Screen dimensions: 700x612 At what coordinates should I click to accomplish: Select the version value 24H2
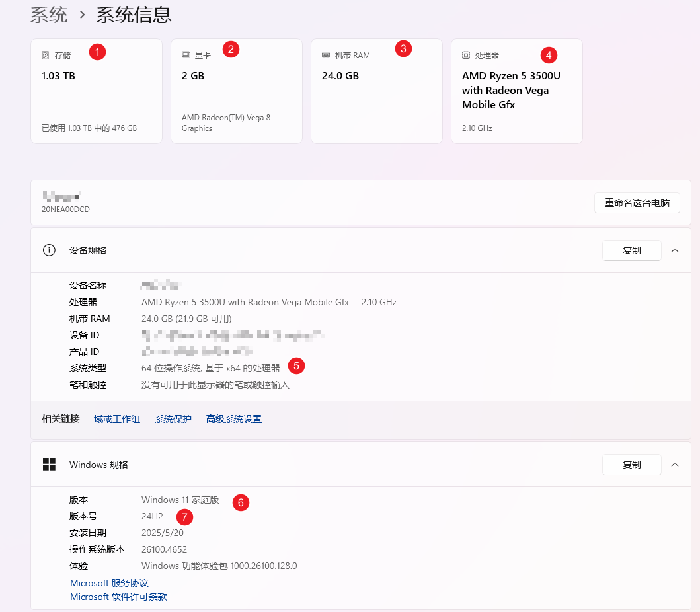pyautogui.click(x=152, y=516)
